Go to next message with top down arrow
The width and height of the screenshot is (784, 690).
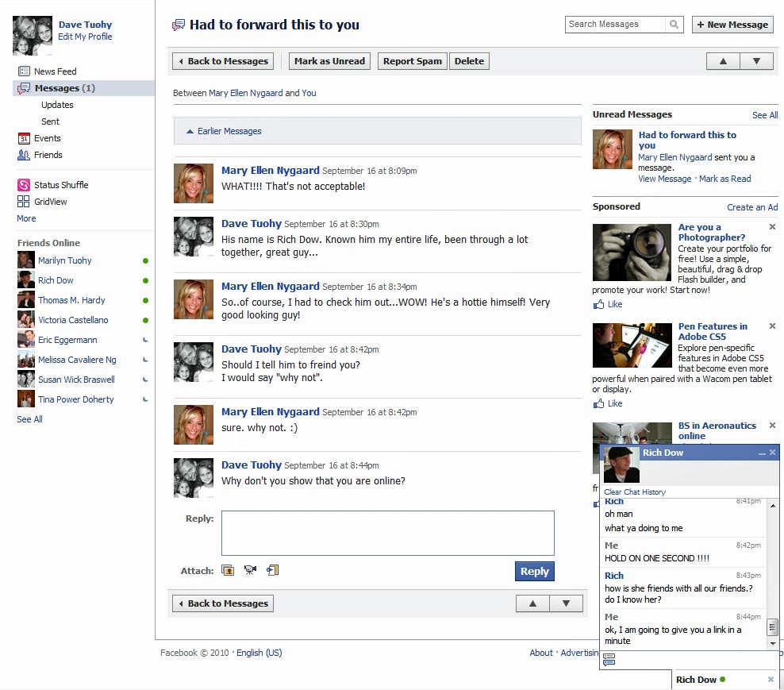(x=756, y=61)
